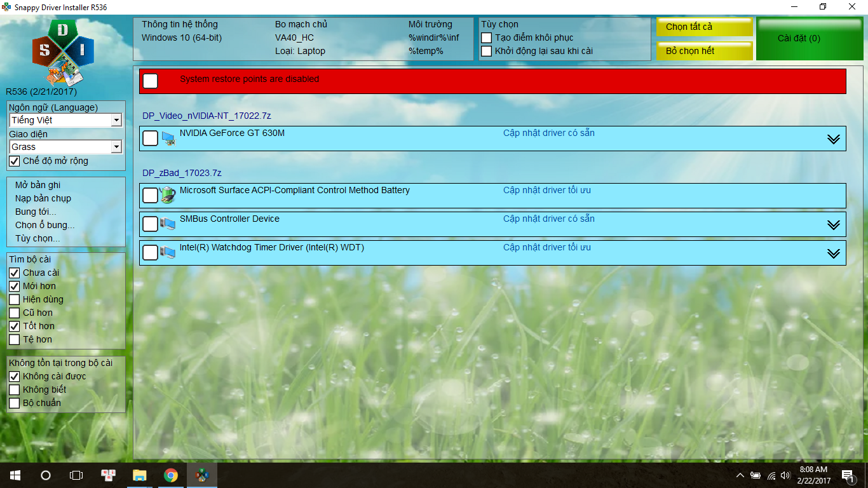Open the Ngôn ngữ language dropdown
Image resolution: width=868 pixels, height=488 pixels.
pos(116,120)
